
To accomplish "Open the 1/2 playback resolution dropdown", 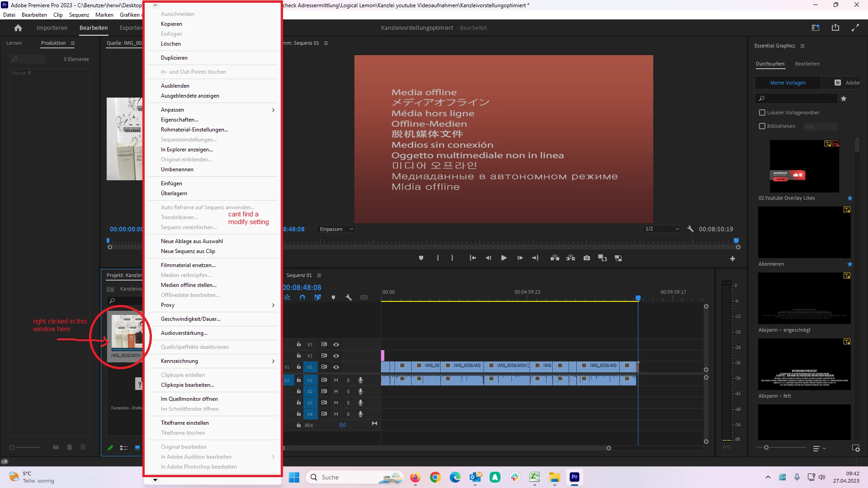I will click(662, 229).
